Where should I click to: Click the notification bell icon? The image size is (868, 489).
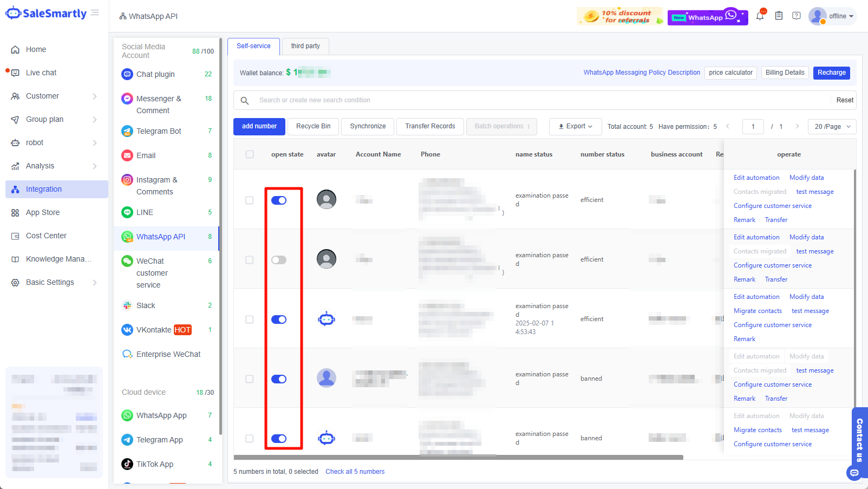(759, 16)
